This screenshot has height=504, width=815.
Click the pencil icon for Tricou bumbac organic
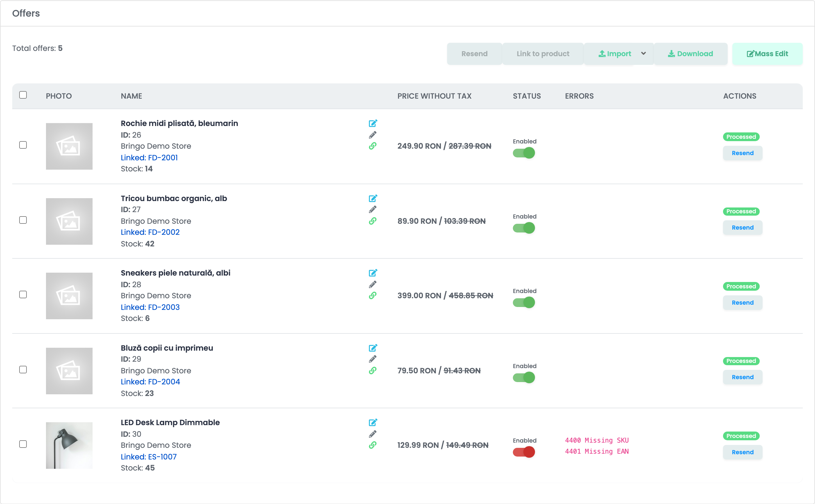click(373, 209)
